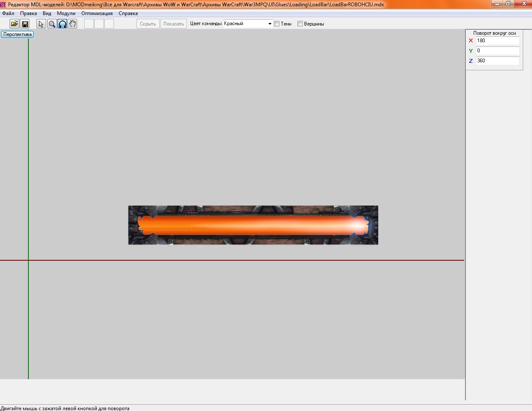
Task: Open the Вид menu
Action: [47, 13]
